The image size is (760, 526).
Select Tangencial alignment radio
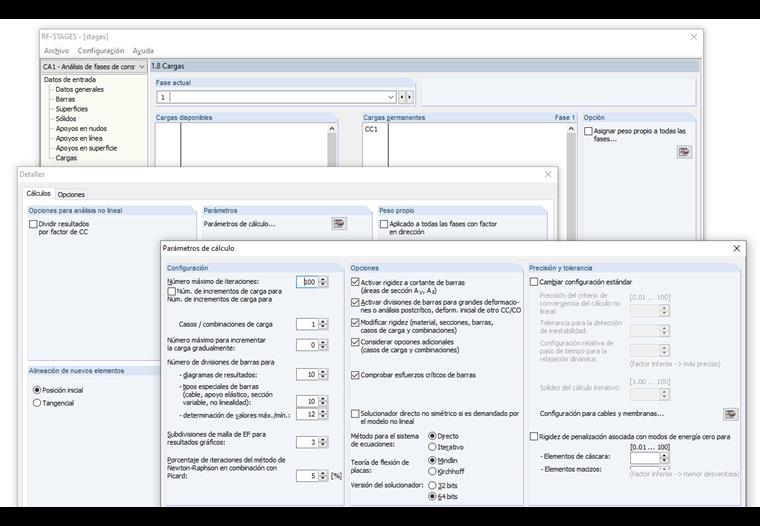click(x=37, y=403)
